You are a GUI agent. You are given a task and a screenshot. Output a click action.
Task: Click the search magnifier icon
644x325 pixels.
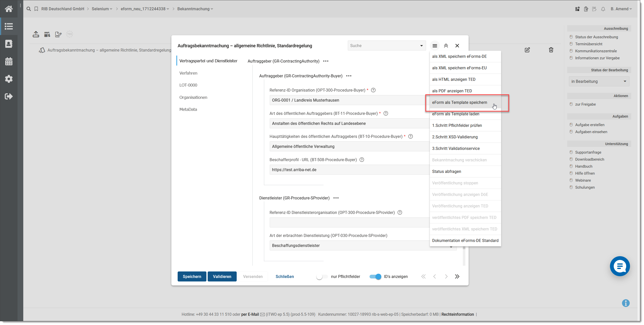coord(29,9)
